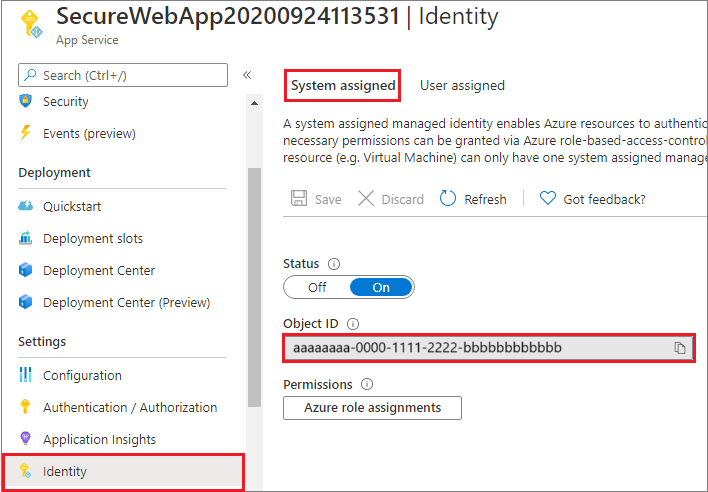Click the Events lightning bolt icon

point(25,133)
